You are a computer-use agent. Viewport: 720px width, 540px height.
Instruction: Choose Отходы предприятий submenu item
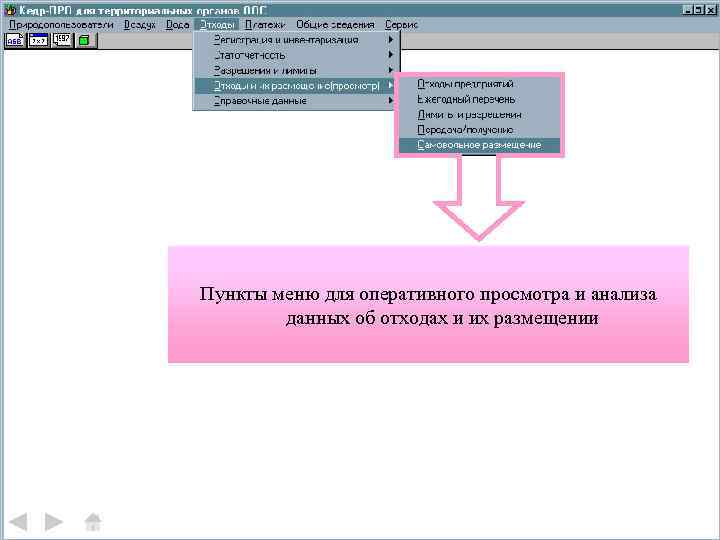pos(479,84)
